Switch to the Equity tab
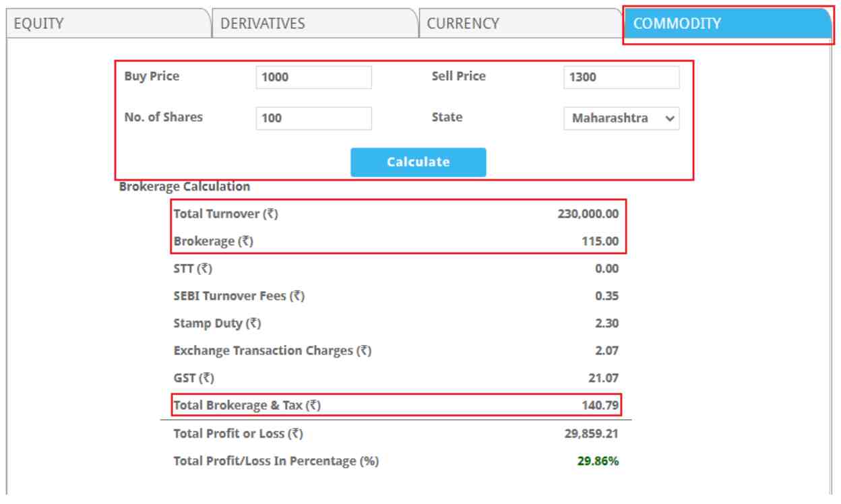The width and height of the screenshot is (841, 504). [x=108, y=24]
